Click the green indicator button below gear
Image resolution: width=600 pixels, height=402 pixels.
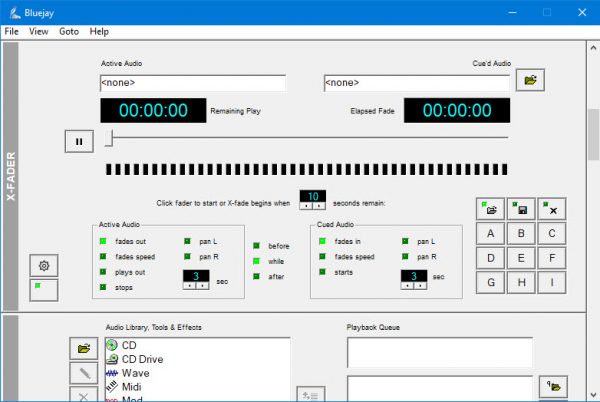point(44,290)
